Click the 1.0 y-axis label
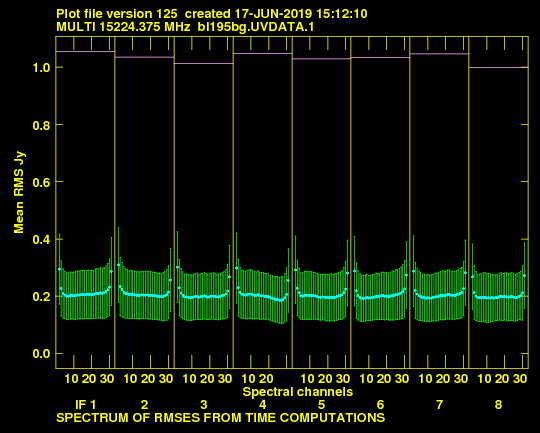This screenshot has width=540, height=433. [41, 68]
